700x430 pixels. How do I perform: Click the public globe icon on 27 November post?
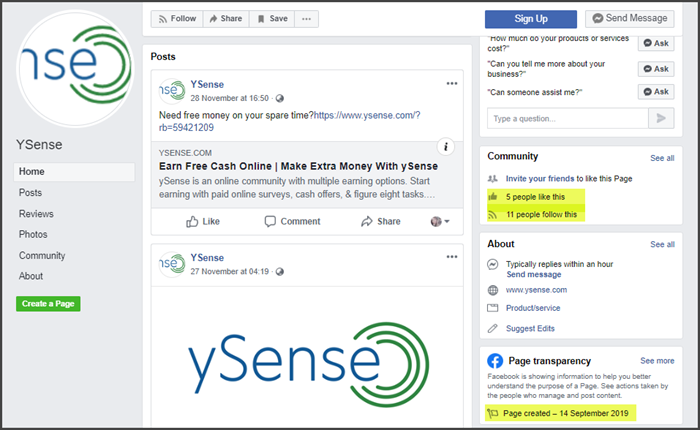pyautogui.click(x=279, y=271)
